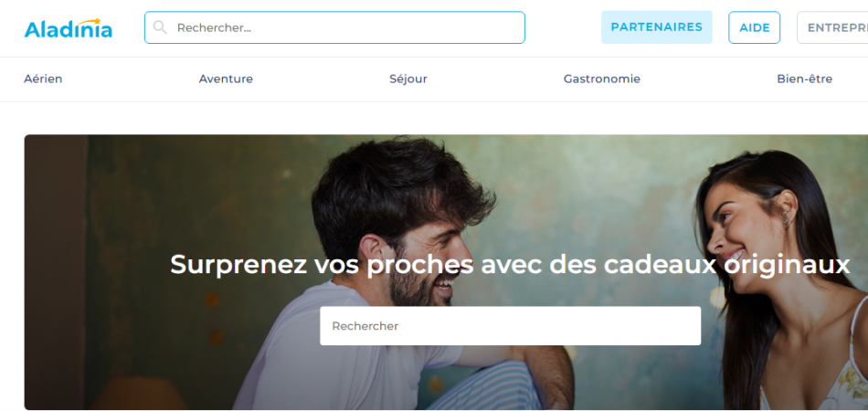This screenshot has height=411, width=868.
Task: Select the Bien-être category
Action: click(804, 79)
